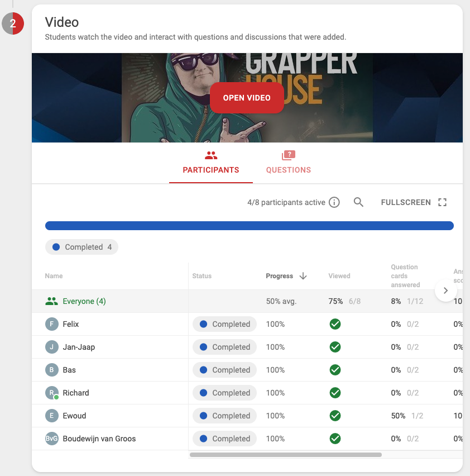Click Jan-Jaap's viewed checkmark icon
470x476 pixels.
click(x=335, y=347)
